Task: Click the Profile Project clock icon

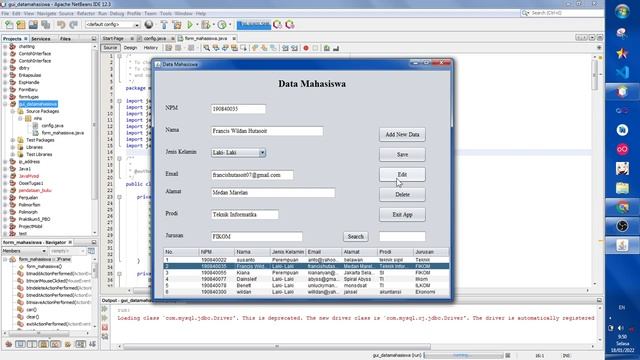Action: click(222, 25)
